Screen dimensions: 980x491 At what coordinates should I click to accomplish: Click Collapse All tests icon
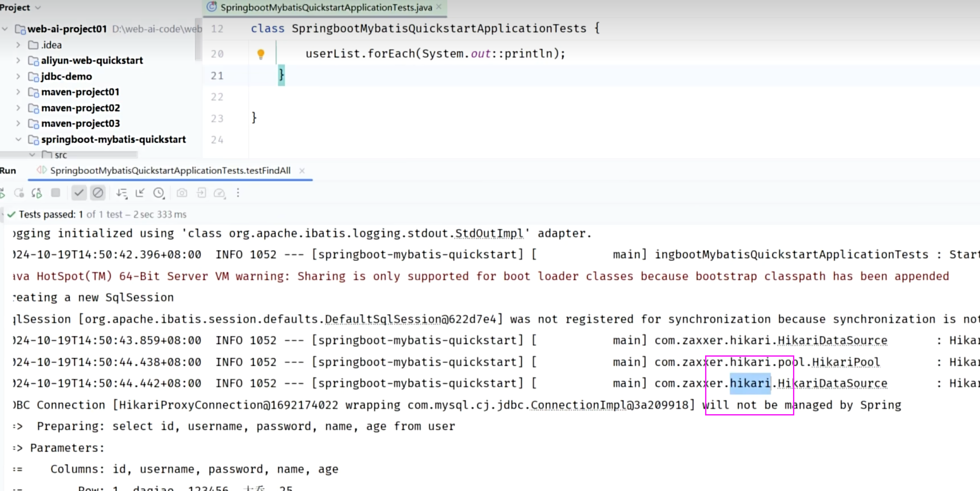tap(140, 193)
